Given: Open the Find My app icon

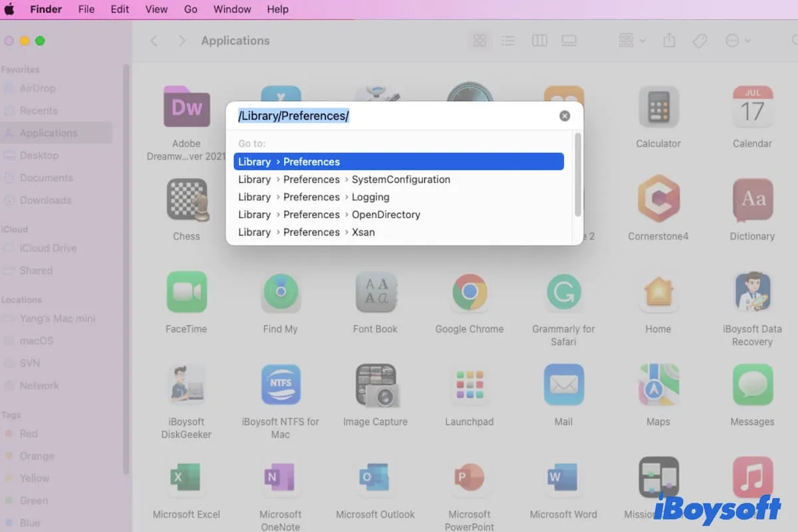Looking at the screenshot, I should pos(281,292).
